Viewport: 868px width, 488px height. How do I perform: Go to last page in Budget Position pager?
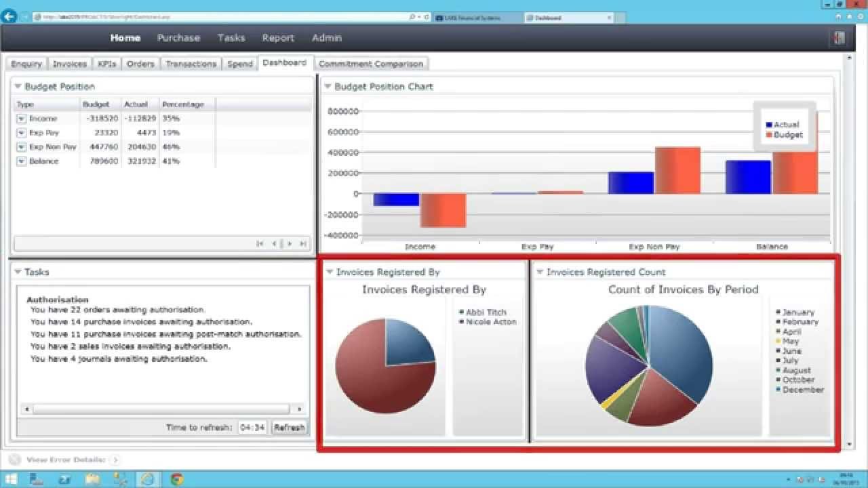point(302,244)
